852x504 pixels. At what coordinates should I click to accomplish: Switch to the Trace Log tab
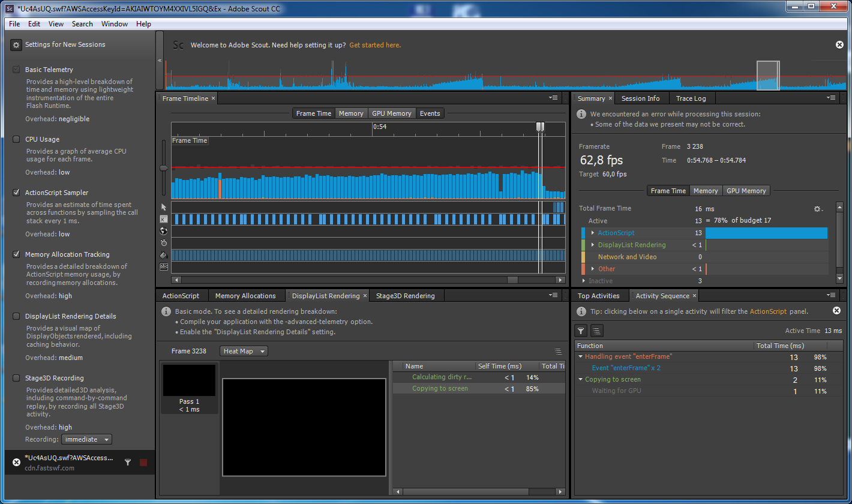tap(691, 98)
